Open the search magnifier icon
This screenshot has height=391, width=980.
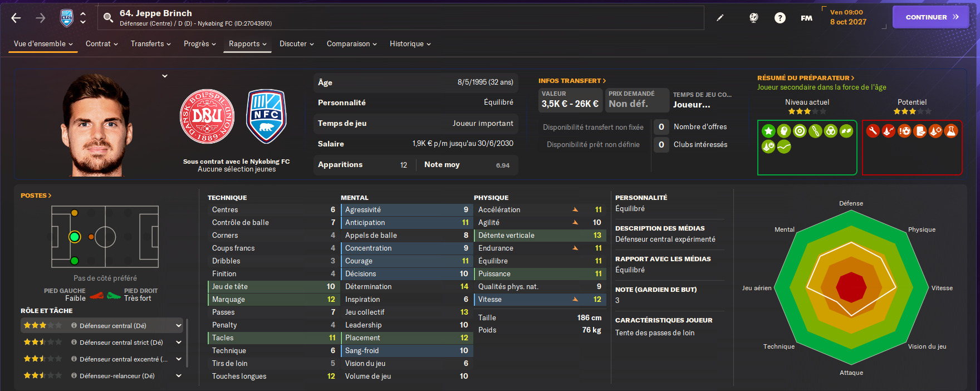coord(109,18)
